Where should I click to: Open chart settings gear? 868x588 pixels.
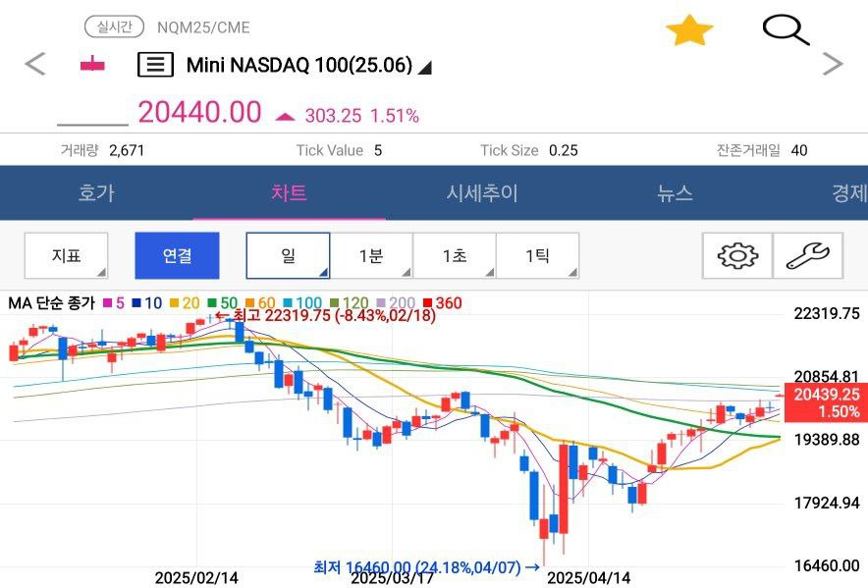737,256
